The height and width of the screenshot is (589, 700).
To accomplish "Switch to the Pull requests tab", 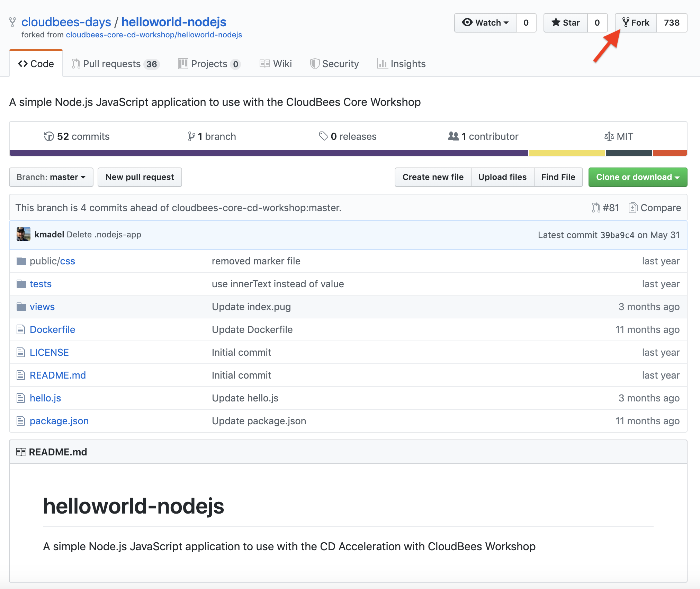I will (x=115, y=64).
